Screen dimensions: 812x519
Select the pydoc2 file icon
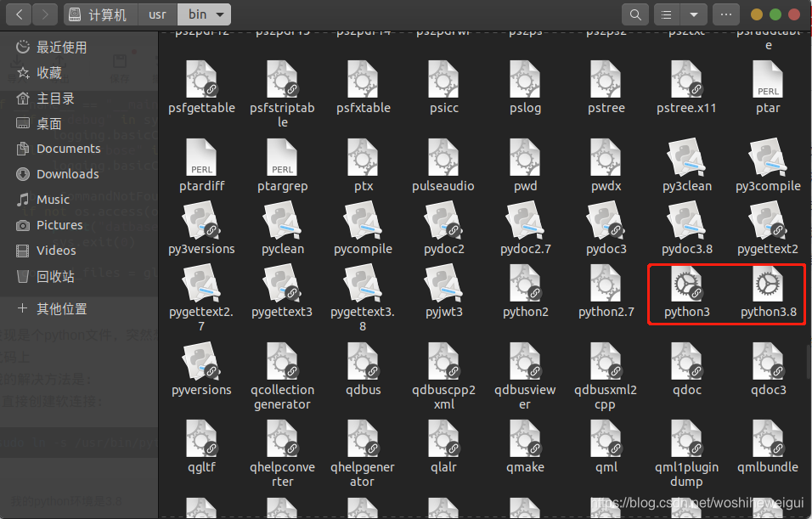444,221
